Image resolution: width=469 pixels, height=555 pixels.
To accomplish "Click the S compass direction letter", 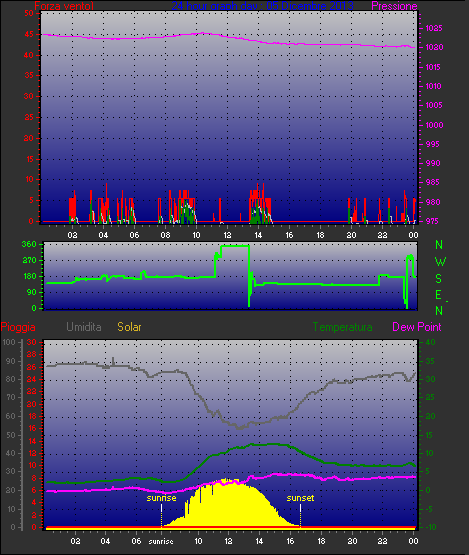I will click(x=439, y=279).
